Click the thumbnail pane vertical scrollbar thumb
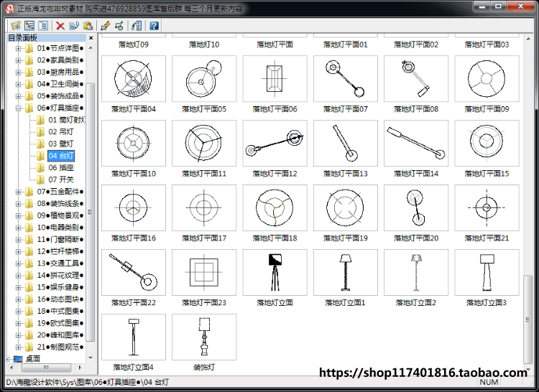Viewport: 539px width, 392px height. [528, 319]
